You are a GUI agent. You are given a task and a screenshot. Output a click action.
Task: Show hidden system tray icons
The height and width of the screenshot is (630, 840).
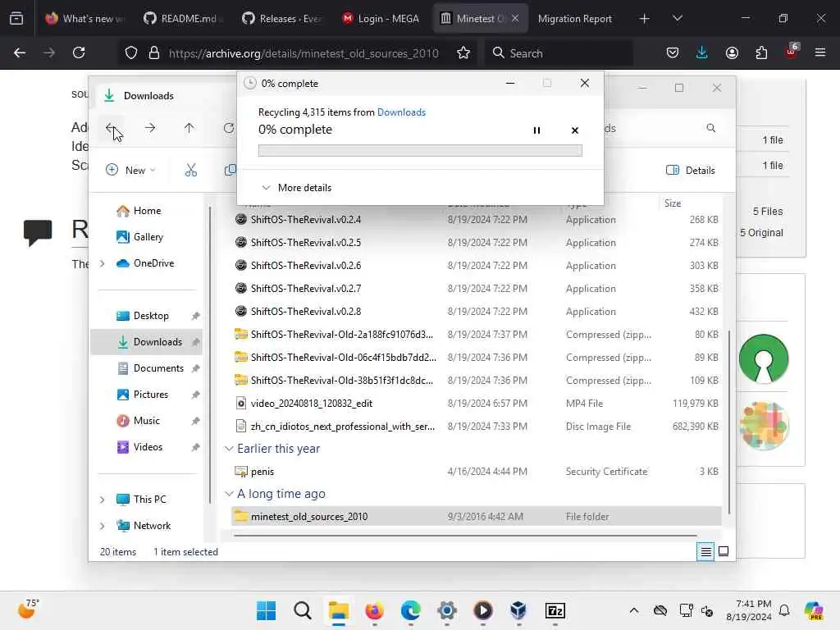point(634,610)
